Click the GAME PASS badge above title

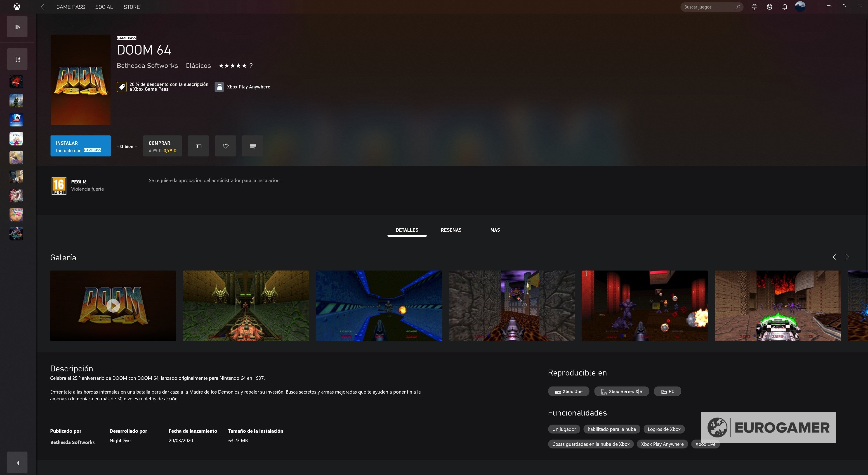[x=127, y=38]
